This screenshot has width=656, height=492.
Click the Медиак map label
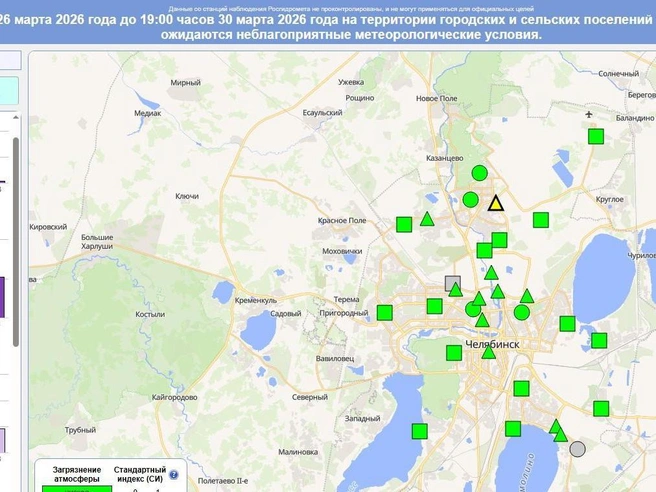pos(147,113)
